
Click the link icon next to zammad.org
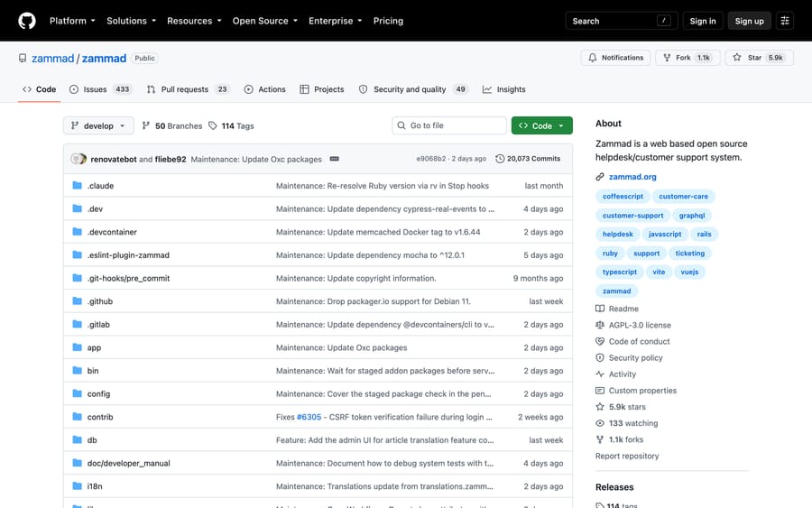point(600,177)
